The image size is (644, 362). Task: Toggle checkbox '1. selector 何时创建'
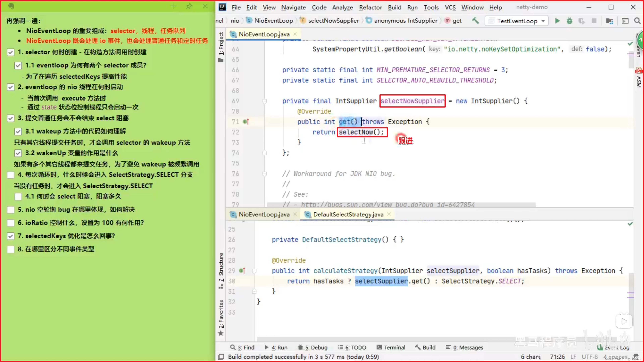[x=11, y=52]
